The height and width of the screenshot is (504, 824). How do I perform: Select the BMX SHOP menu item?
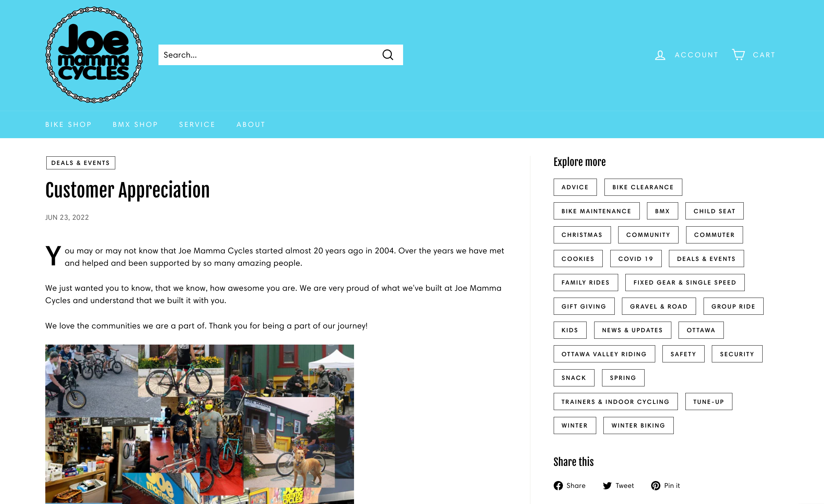136,124
